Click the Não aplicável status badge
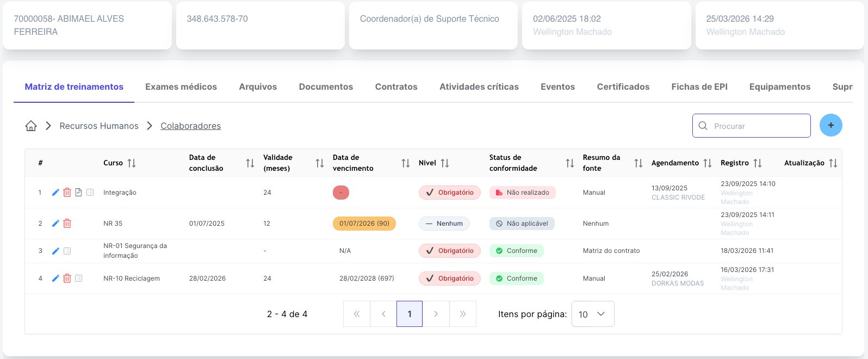 [x=522, y=224]
